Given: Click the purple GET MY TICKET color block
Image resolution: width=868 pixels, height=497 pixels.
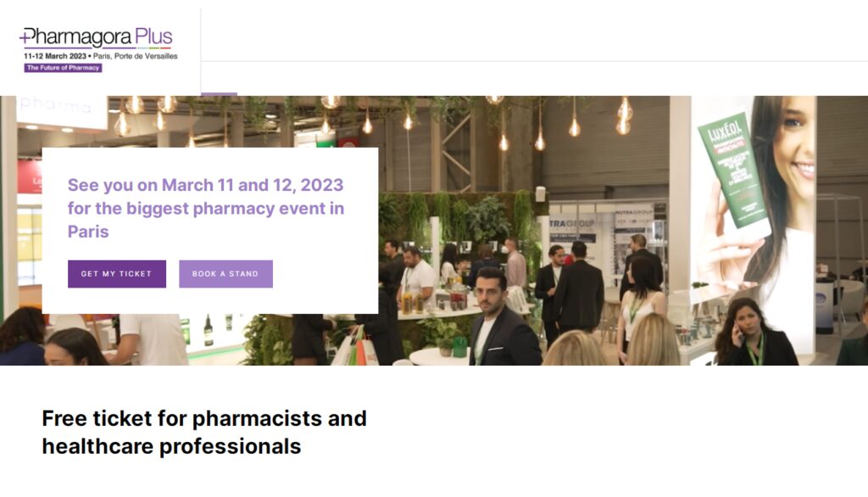Looking at the screenshot, I should point(116,274).
